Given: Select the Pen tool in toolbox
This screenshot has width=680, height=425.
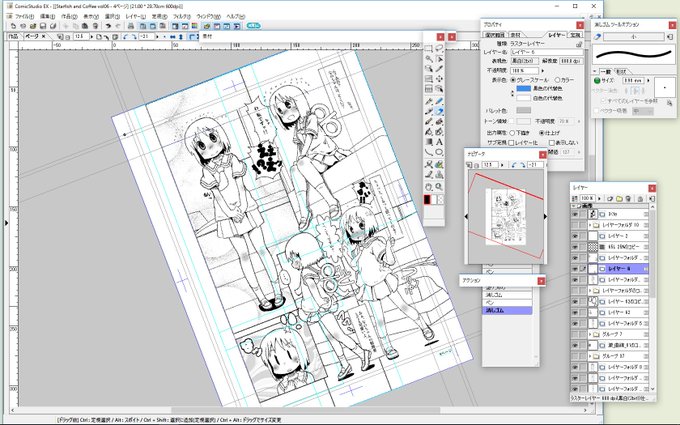Looking at the screenshot, I should pyautogui.click(x=428, y=101).
